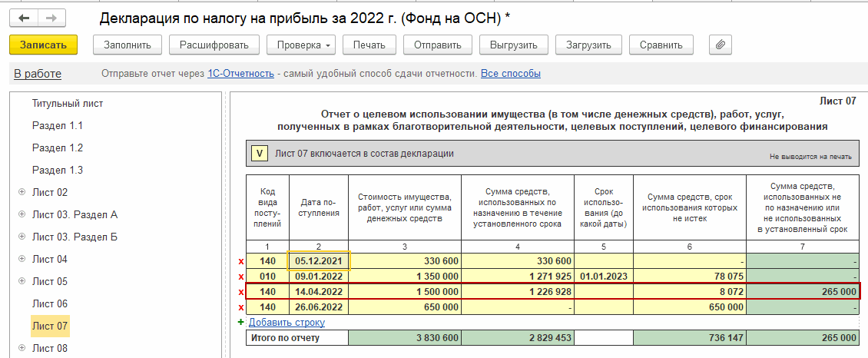Open Титульный лист section
868x358 pixels.
68,104
